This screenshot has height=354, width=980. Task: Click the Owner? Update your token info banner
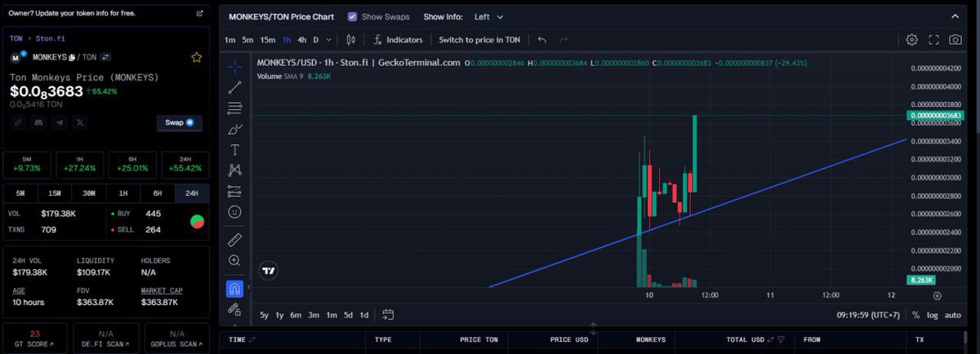(x=105, y=14)
